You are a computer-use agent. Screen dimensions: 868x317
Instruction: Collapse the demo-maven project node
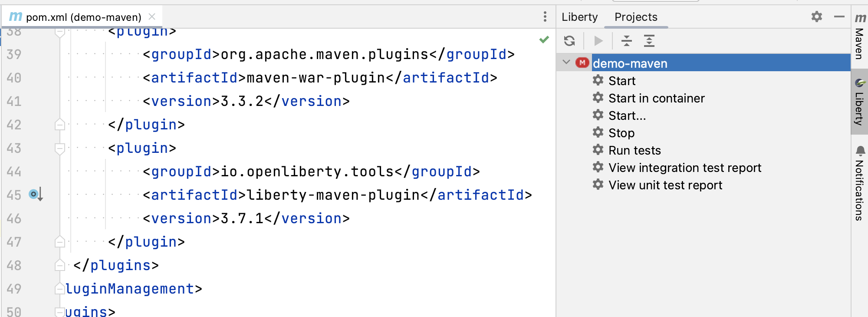566,62
